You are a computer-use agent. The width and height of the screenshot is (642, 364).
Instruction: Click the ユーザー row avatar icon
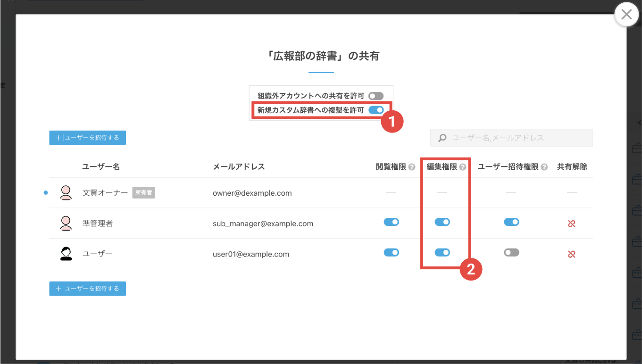click(x=66, y=254)
